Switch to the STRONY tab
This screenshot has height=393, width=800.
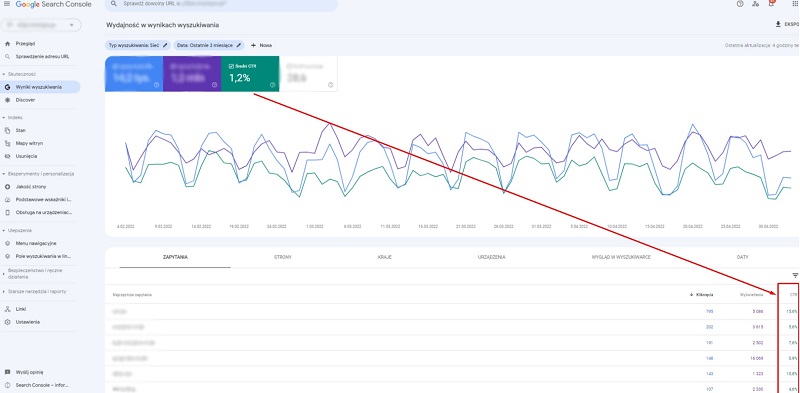[283, 257]
